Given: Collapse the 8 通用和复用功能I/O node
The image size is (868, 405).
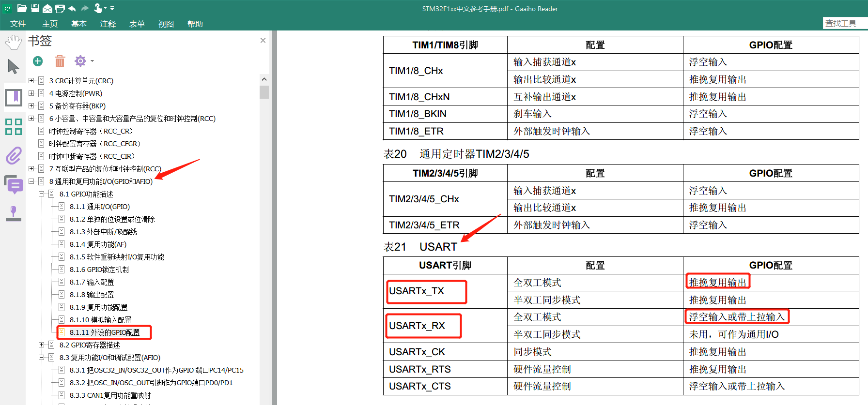Looking at the screenshot, I should tap(31, 181).
